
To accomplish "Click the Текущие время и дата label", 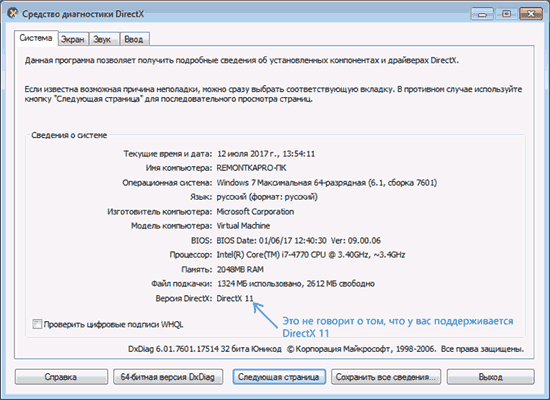I will (x=168, y=154).
